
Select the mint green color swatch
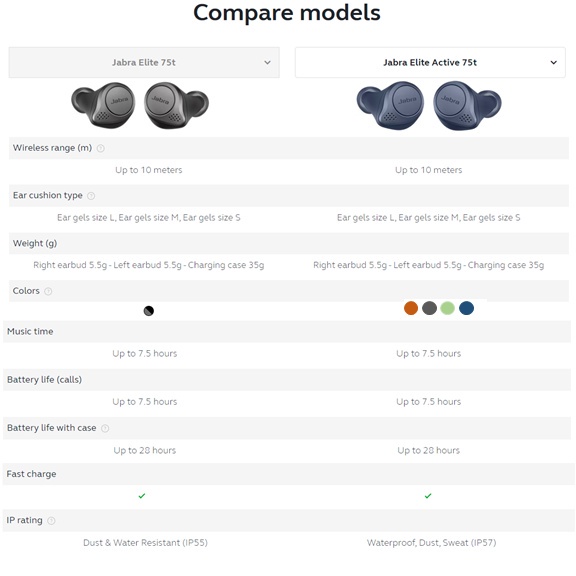coord(447,308)
